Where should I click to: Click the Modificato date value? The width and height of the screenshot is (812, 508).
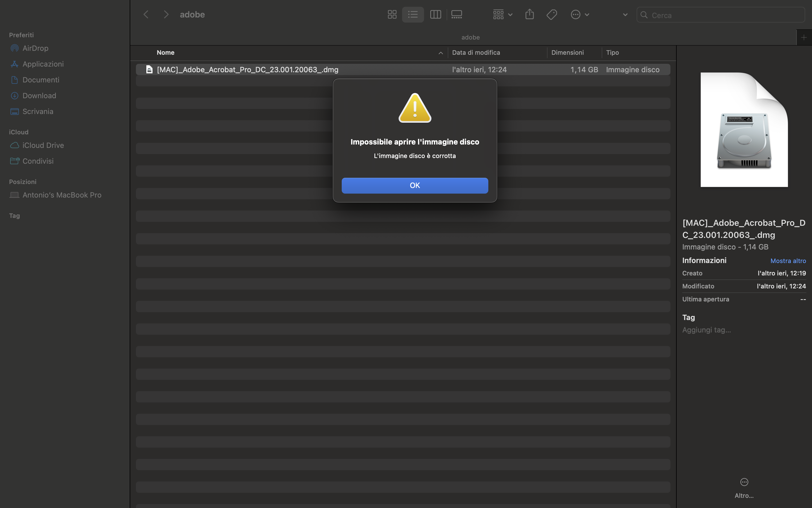click(781, 286)
